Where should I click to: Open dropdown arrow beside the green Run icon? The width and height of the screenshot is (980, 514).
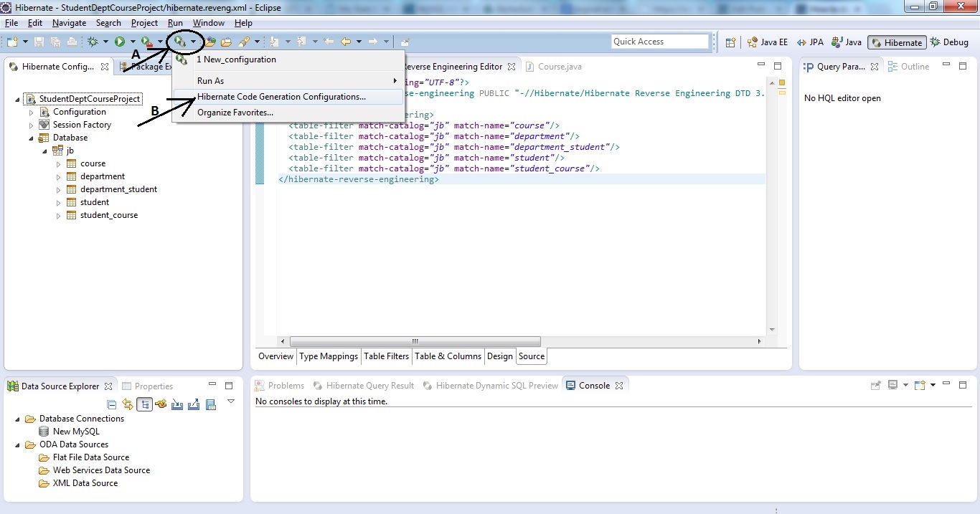133,42
